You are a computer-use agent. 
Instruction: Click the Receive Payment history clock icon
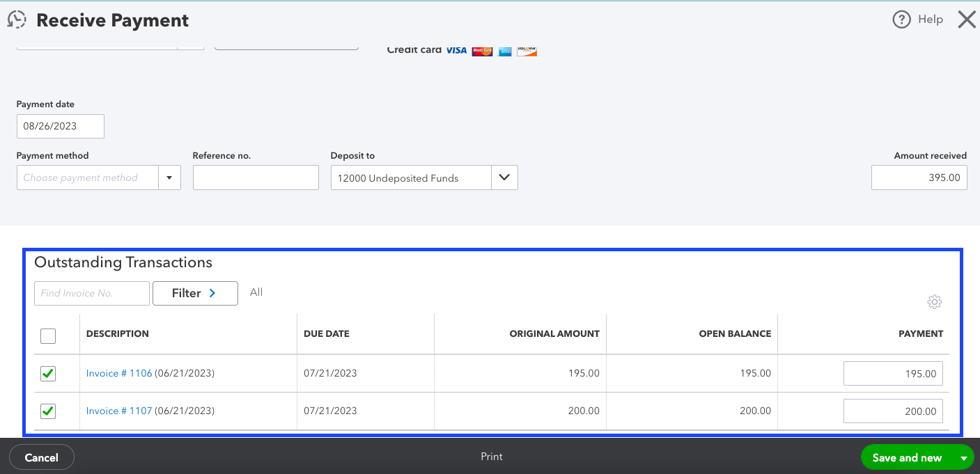point(17,19)
